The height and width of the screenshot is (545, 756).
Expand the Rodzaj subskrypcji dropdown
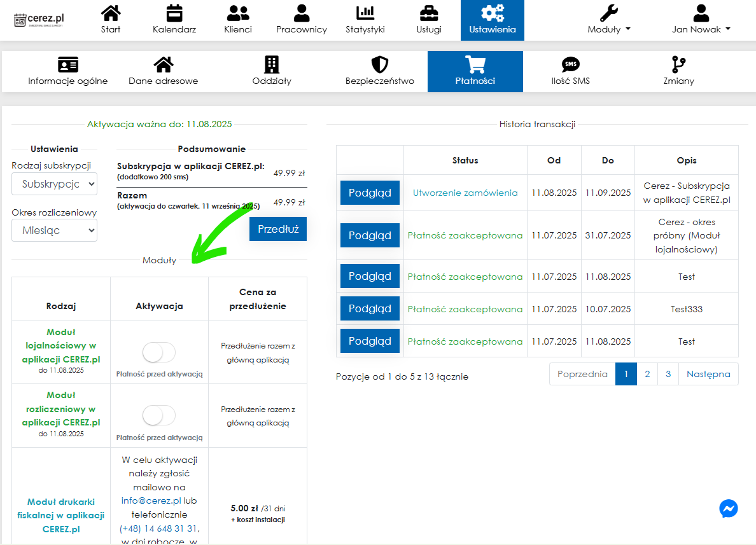55,184
